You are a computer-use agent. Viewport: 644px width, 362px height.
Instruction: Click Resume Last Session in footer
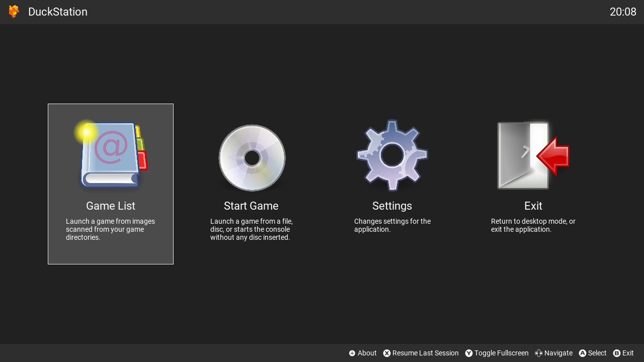426,353
